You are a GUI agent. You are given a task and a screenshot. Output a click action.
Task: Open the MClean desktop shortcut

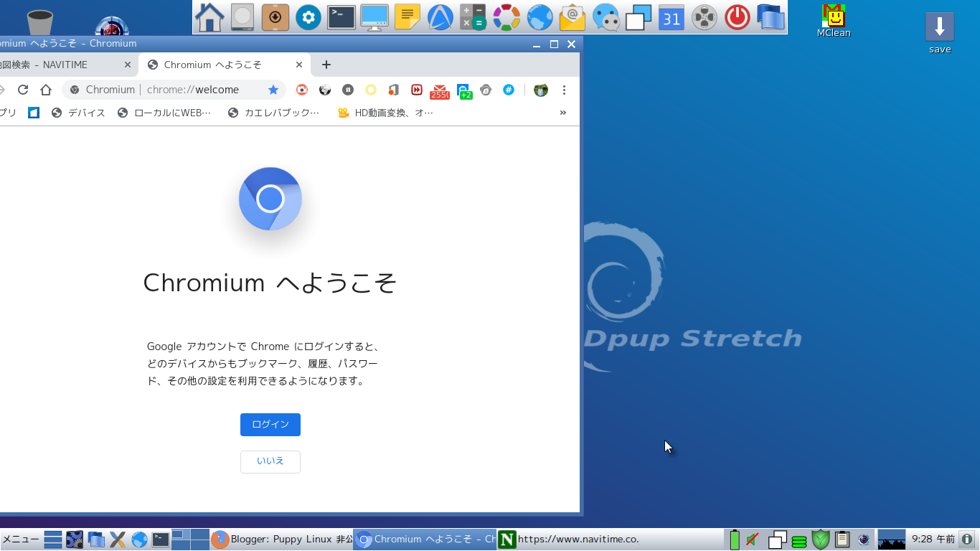pos(834,21)
